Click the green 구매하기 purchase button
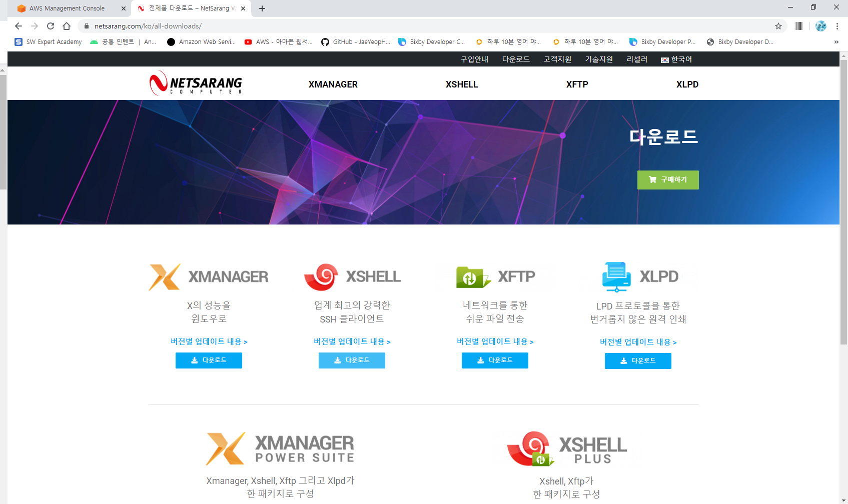 pos(668,180)
